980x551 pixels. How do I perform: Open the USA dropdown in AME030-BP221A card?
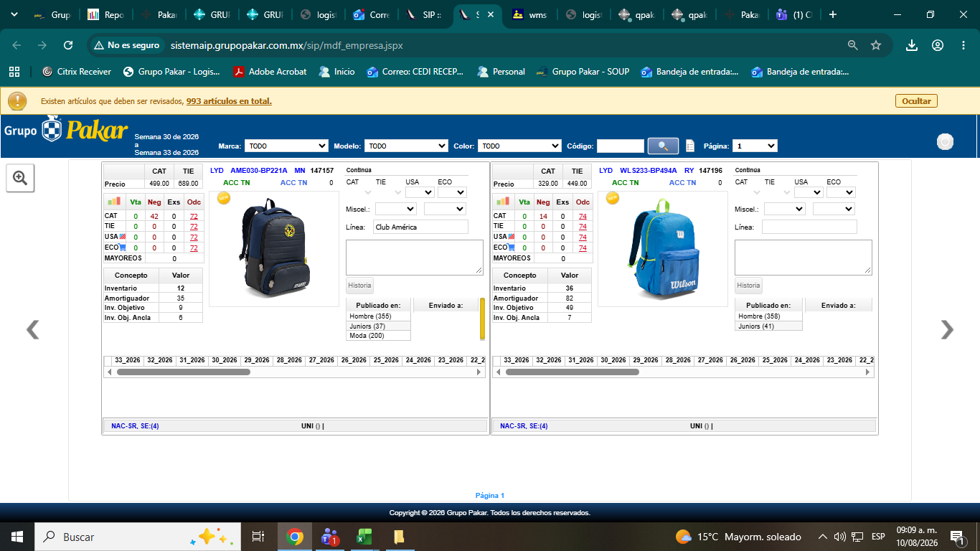[419, 192]
